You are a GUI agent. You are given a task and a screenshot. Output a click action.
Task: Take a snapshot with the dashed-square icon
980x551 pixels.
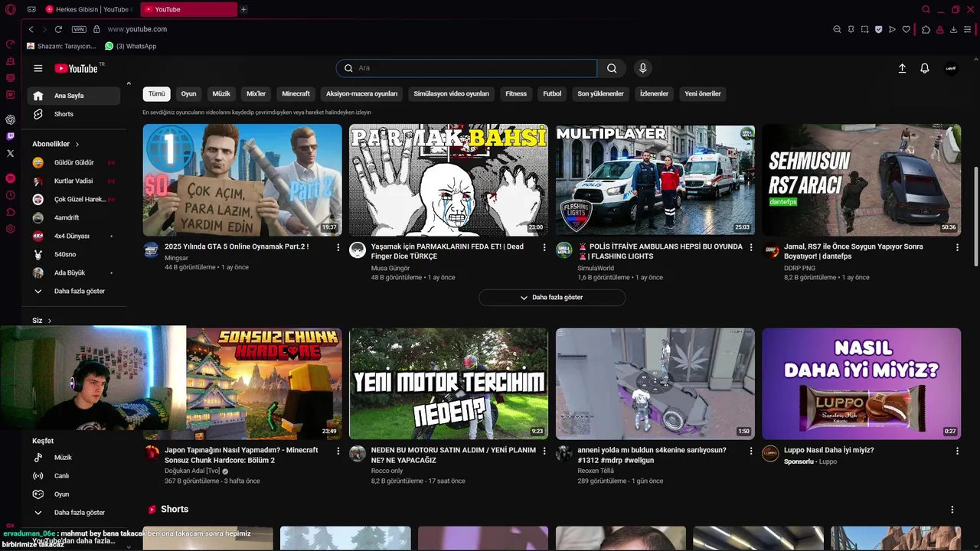point(864,29)
